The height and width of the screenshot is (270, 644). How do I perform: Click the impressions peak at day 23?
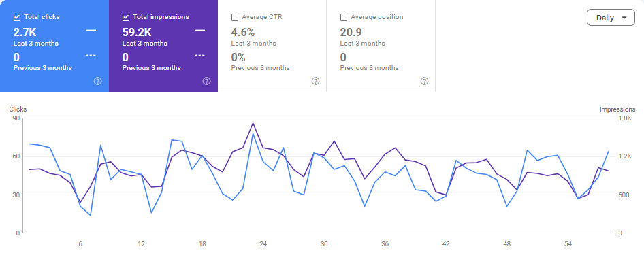[x=253, y=123]
